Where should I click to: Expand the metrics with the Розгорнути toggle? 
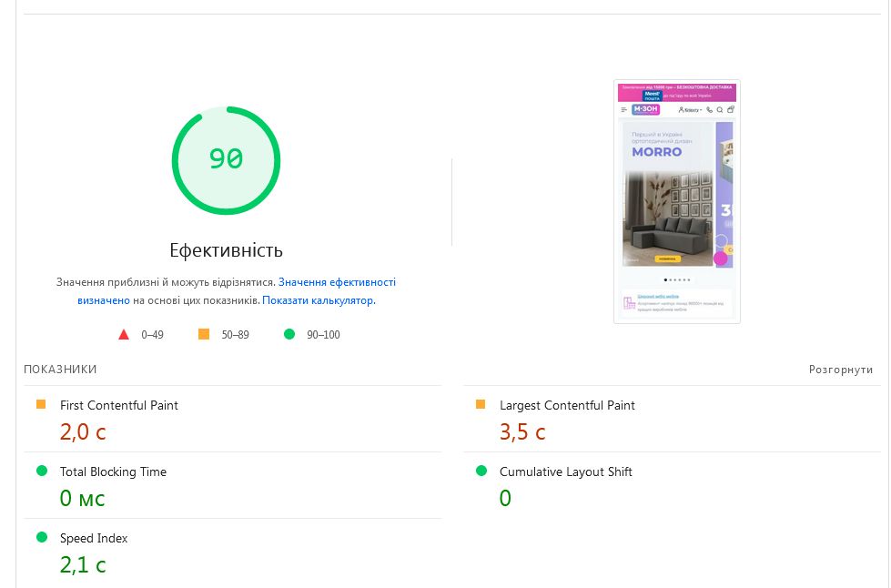click(x=840, y=370)
